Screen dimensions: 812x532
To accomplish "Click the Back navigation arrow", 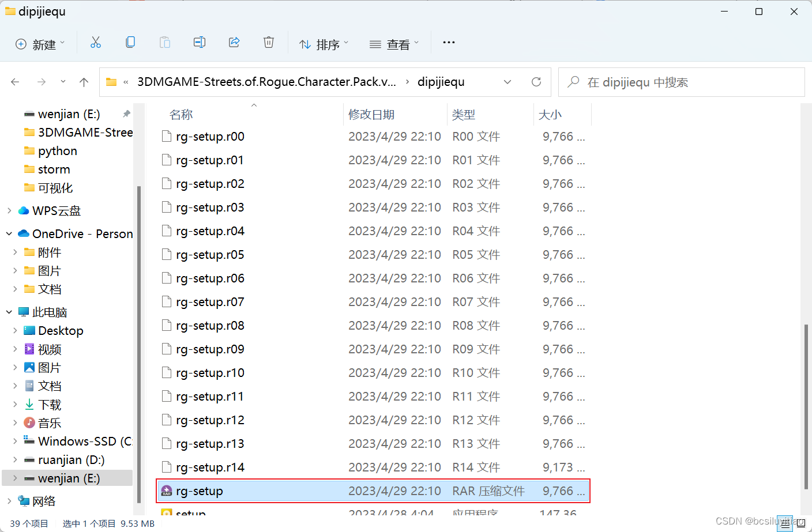I will click(x=15, y=82).
